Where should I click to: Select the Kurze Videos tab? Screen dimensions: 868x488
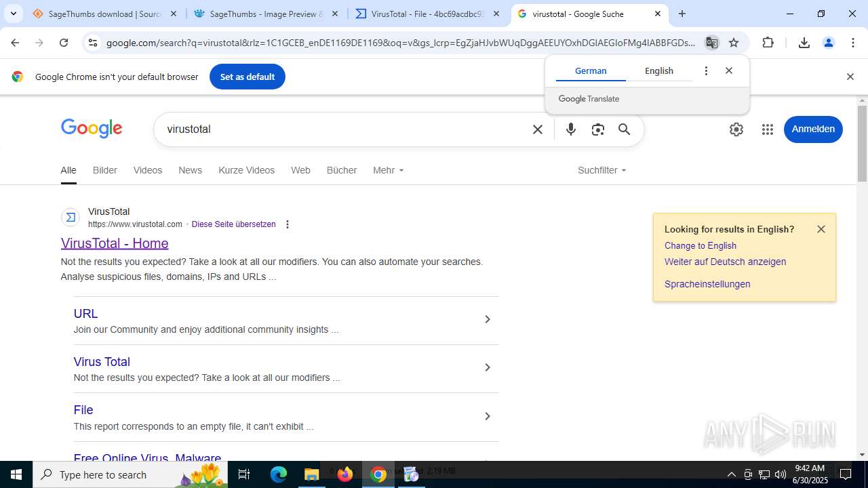click(x=247, y=170)
